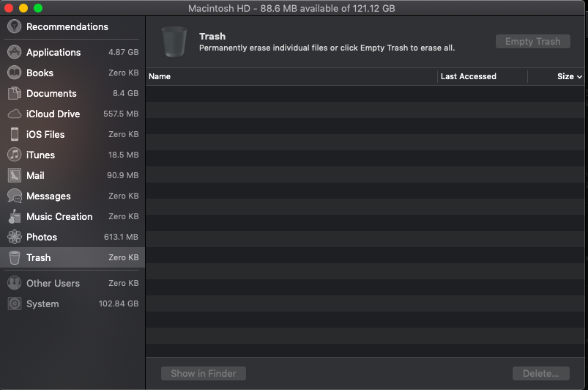
Task: Click the Documents sidebar icon
Action: 14,93
